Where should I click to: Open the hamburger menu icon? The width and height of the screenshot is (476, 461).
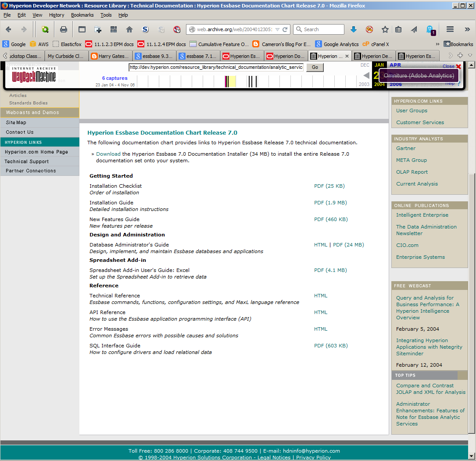coord(450,29)
